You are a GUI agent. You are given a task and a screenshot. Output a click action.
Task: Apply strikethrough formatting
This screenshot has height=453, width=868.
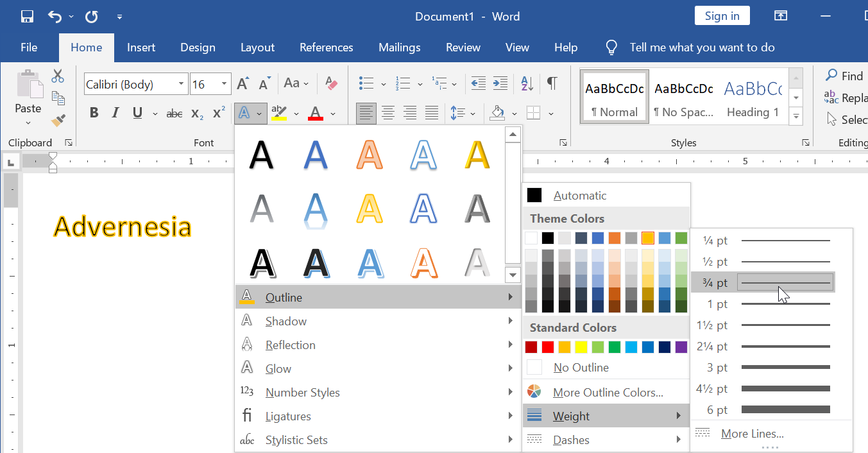pos(174,114)
